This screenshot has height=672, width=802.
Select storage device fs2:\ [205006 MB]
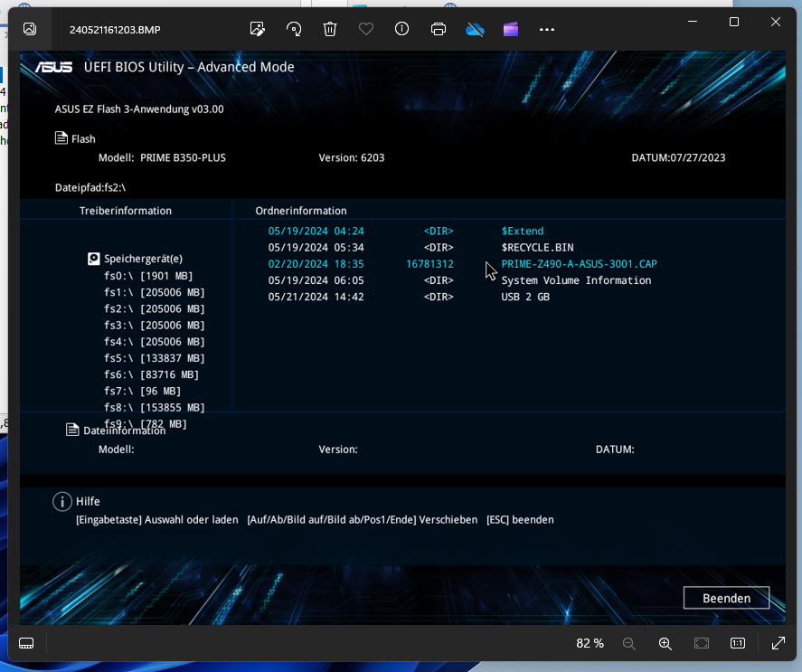(x=154, y=308)
